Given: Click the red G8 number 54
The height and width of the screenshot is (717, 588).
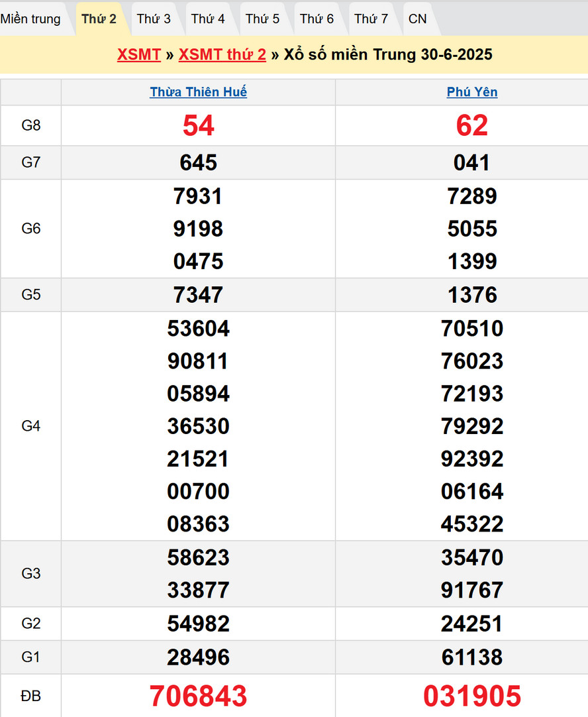Looking at the screenshot, I should [198, 125].
